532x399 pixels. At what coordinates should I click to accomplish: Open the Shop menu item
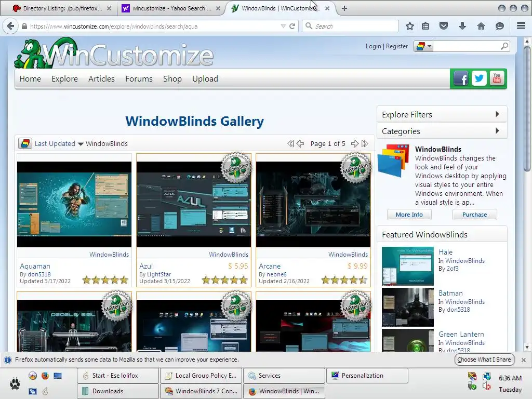172,79
